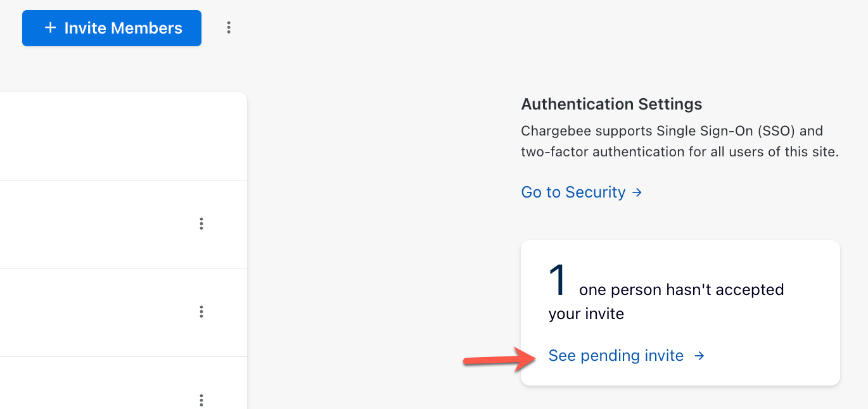Screen dimensions: 868x409
Task: Click the arrow icon after See pending invite
Action: pos(699,356)
